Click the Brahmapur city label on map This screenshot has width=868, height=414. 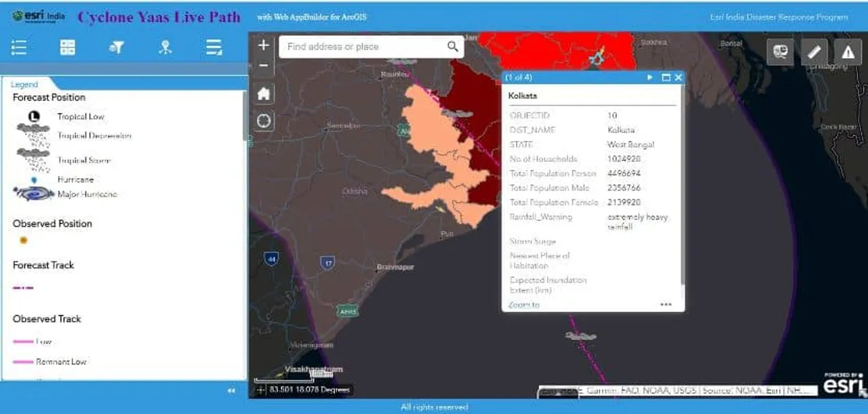tap(395, 267)
